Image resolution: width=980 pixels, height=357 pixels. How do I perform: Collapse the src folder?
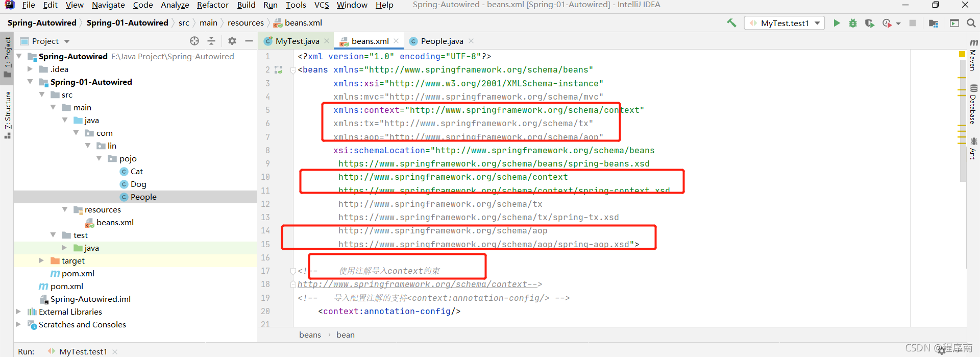click(x=42, y=94)
